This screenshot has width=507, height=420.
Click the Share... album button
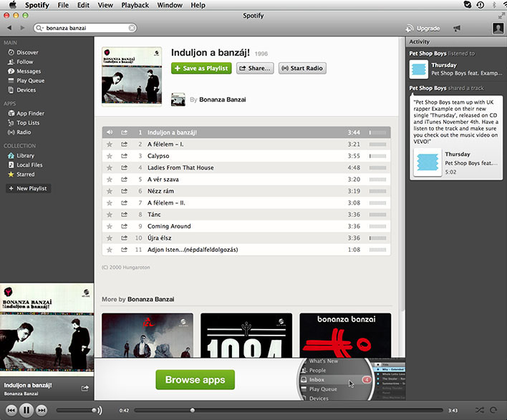point(255,68)
